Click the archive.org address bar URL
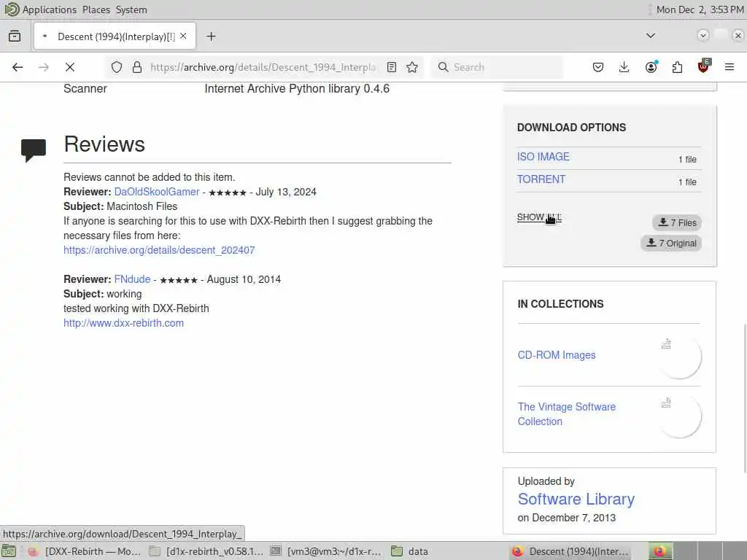The image size is (747, 560). [x=263, y=67]
